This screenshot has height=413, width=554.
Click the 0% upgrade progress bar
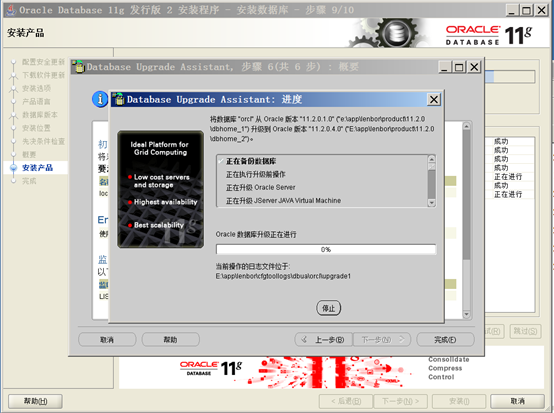click(326, 249)
